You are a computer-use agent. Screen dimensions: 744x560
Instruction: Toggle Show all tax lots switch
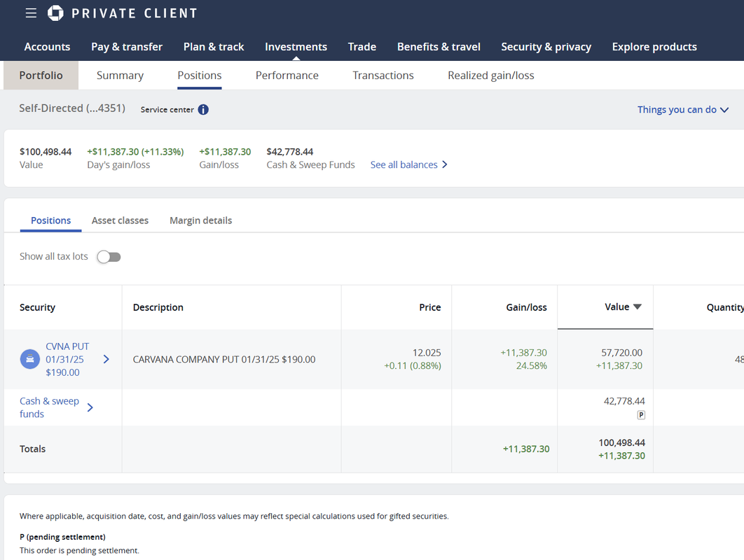click(109, 256)
